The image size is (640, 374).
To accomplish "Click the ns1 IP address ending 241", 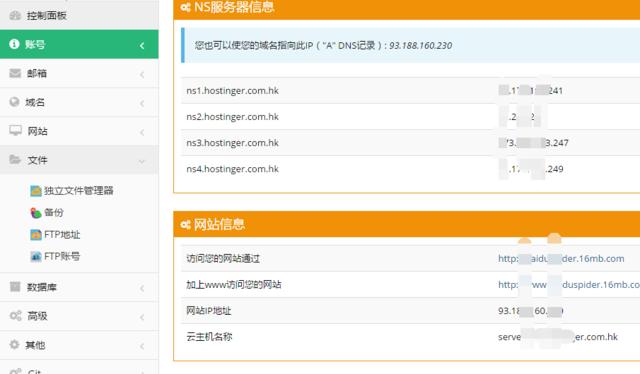I will pyautogui.click(x=531, y=91).
